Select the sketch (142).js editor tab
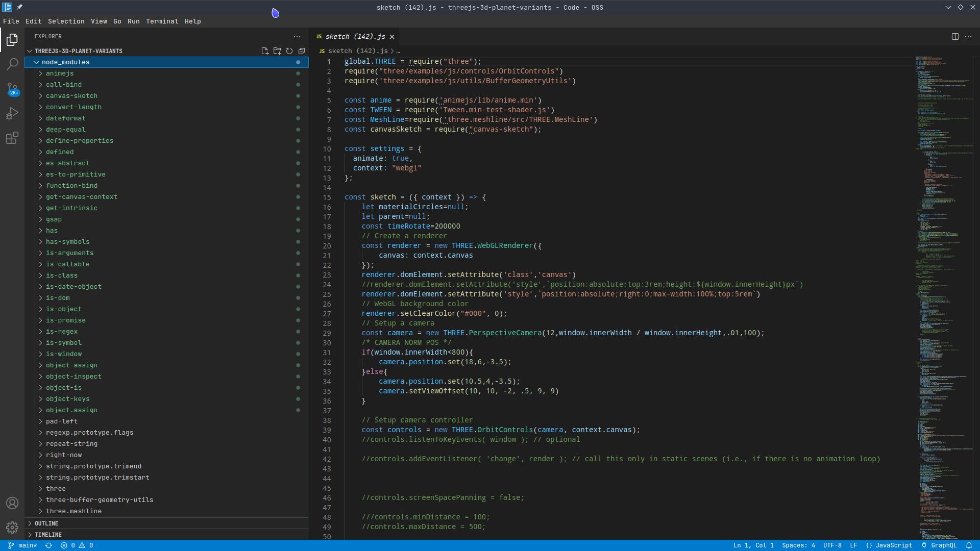This screenshot has height=551, width=980. click(355, 37)
